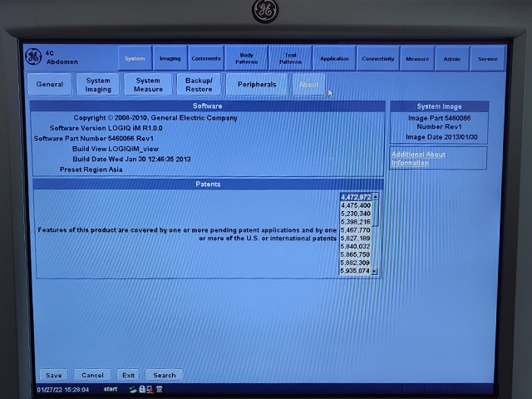Switch to the Comments tab
This screenshot has height=399, width=532.
click(x=205, y=58)
